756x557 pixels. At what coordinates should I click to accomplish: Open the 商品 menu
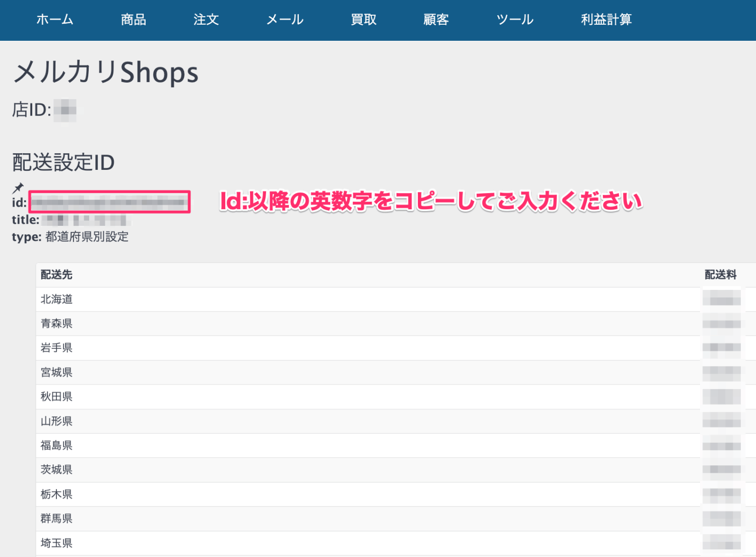click(134, 20)
